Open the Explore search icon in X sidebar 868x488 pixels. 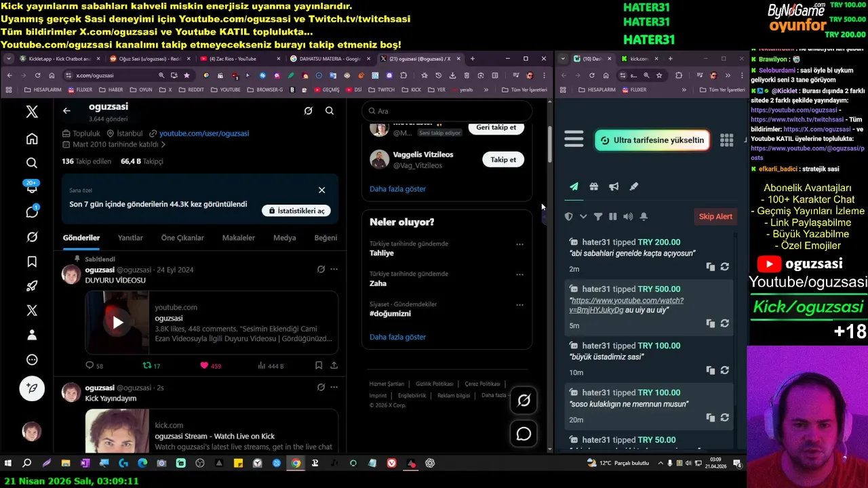32,163
